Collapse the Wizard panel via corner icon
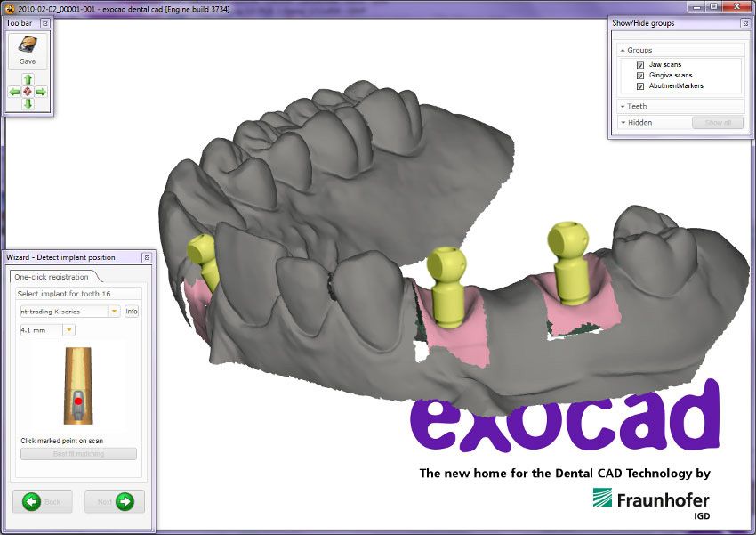This screenshot has height=535, width=756. [x=147, y=257]
